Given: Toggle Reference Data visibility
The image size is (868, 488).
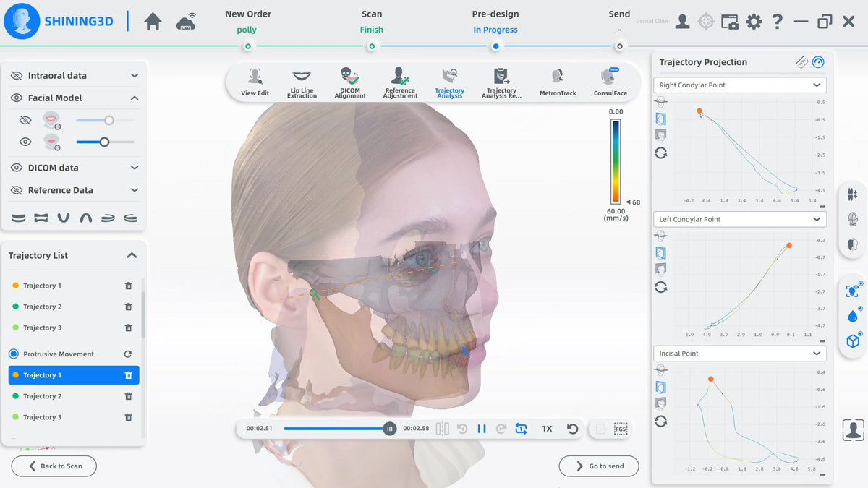Looking at the screenshot, I should coord(17,190).
